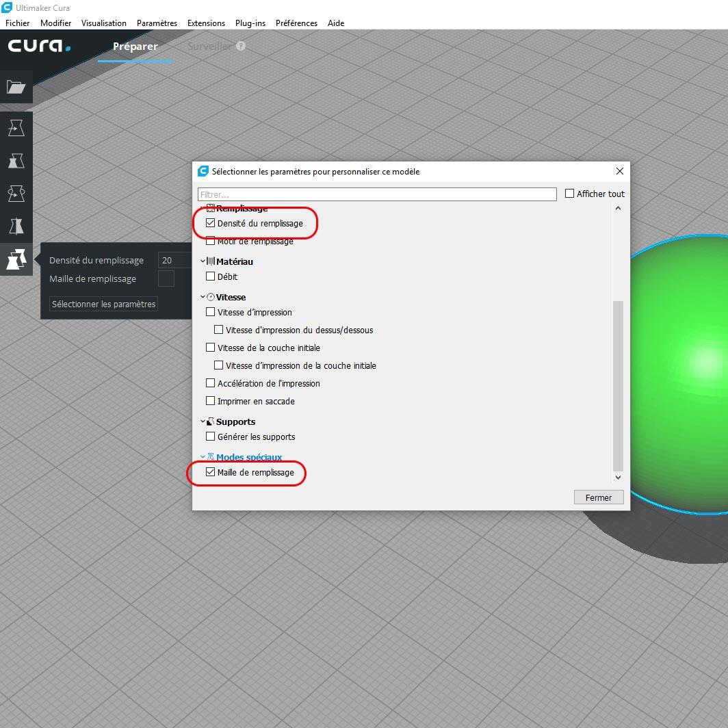Open the Extensions menu
The image size is (728, 728).
pyautogui.click(x=206, y=23)
